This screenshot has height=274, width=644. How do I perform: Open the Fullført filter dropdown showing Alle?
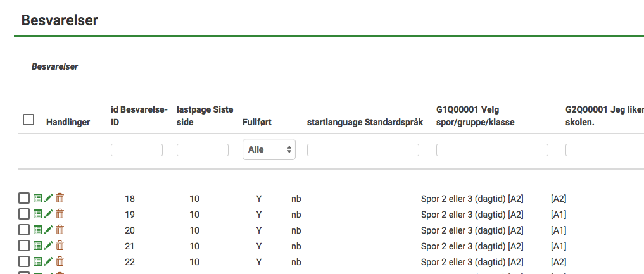pyautogui.click(x=268, y=150)
